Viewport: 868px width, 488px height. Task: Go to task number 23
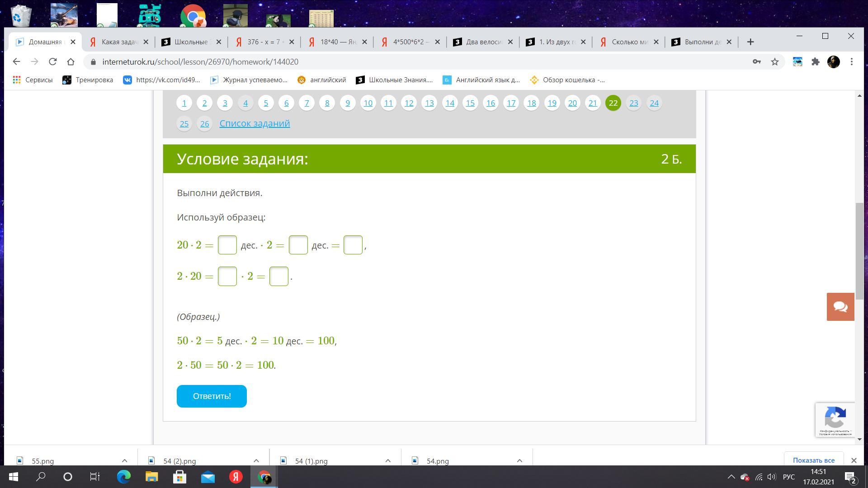[633, 103]
